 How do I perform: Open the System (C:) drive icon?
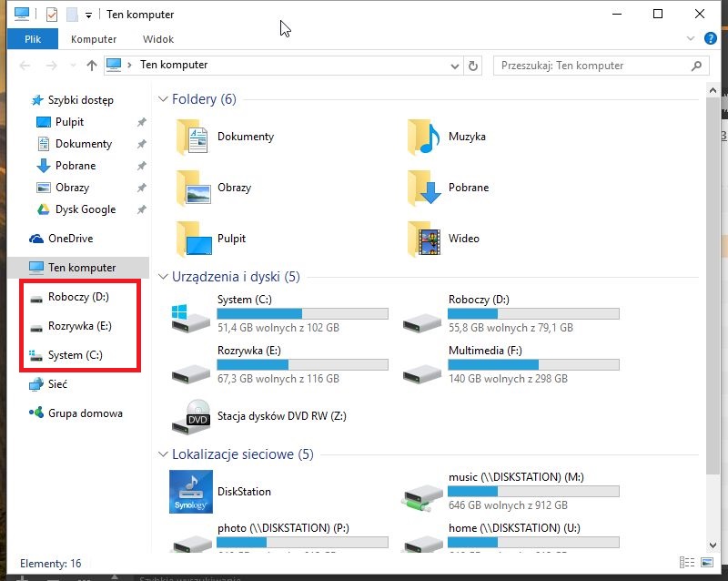point(192,315)
